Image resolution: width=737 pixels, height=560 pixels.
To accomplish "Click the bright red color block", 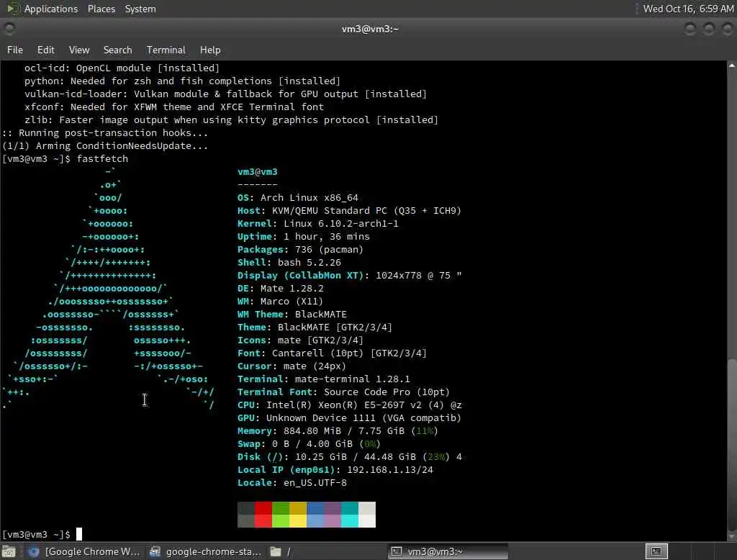I will point(263,521).
